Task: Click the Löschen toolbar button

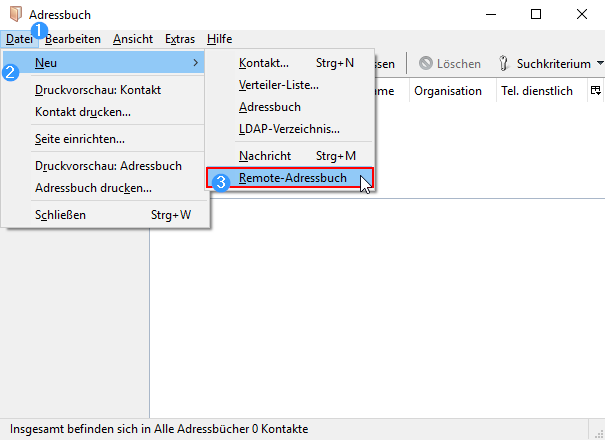Action: 450,64
